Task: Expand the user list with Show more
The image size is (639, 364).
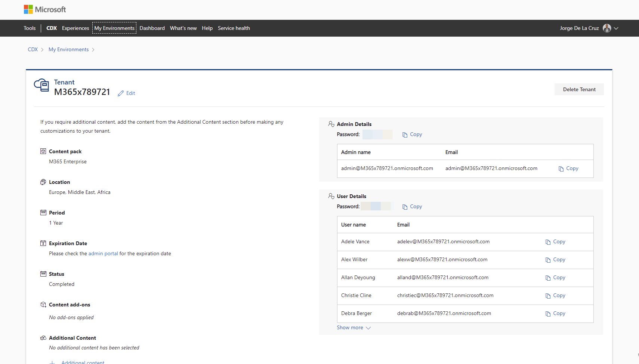Action: tap(354, 328)
